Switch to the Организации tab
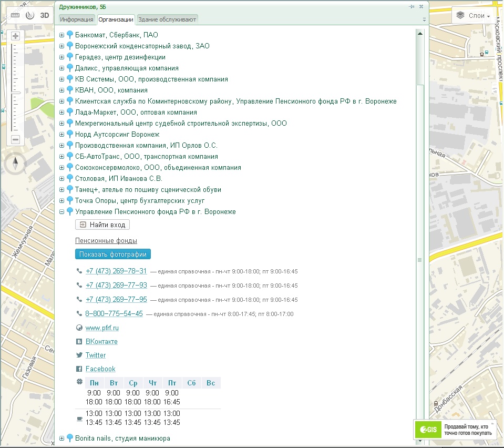504x448 pixels. pyautogui.click(x=116, y=19)
